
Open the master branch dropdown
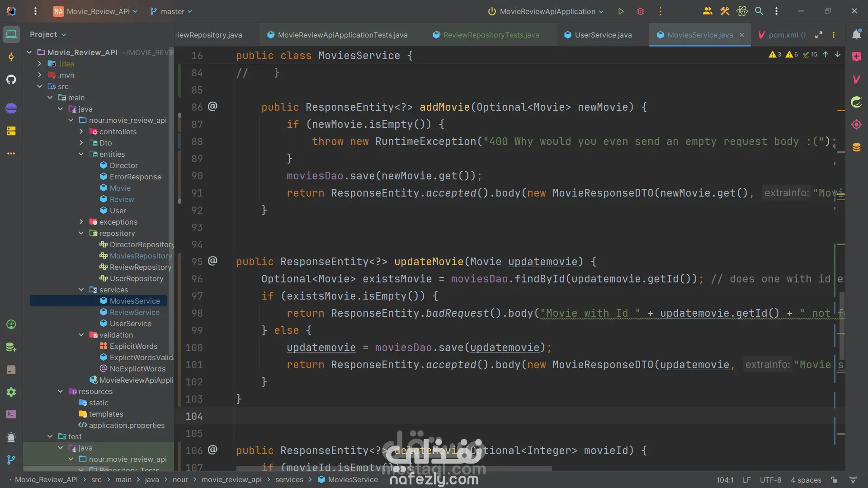pyautogui.click(x=172, y=11)
